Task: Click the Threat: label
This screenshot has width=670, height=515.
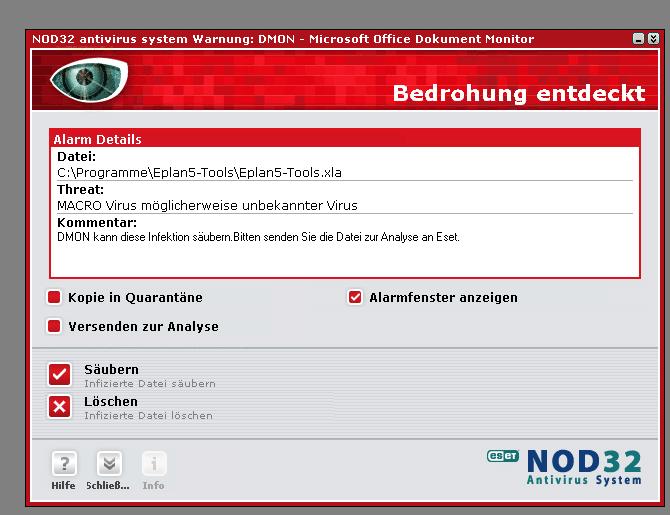Action: pos(80,189)
